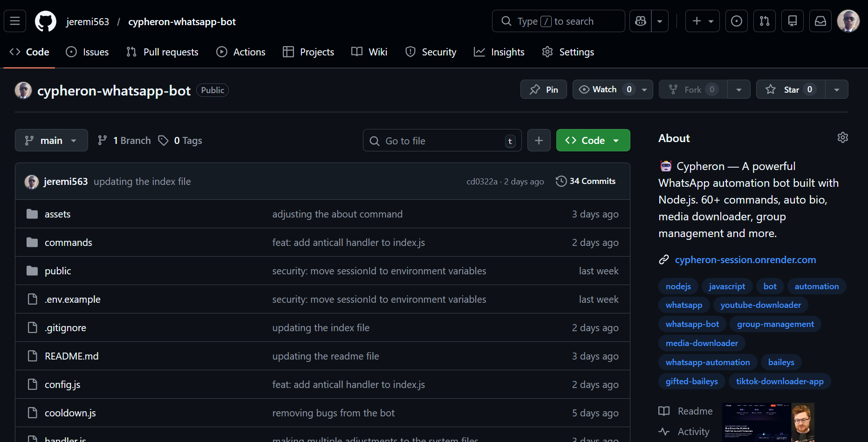Open the green Code dropdown
The width and height of the screenshot is (868, 442).
point(593,140)
